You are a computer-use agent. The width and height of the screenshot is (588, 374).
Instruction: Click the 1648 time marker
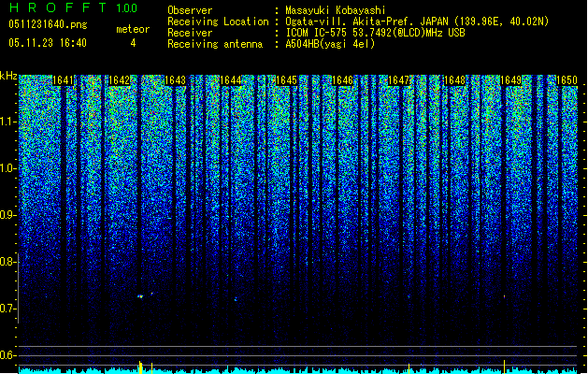point(454,80)
